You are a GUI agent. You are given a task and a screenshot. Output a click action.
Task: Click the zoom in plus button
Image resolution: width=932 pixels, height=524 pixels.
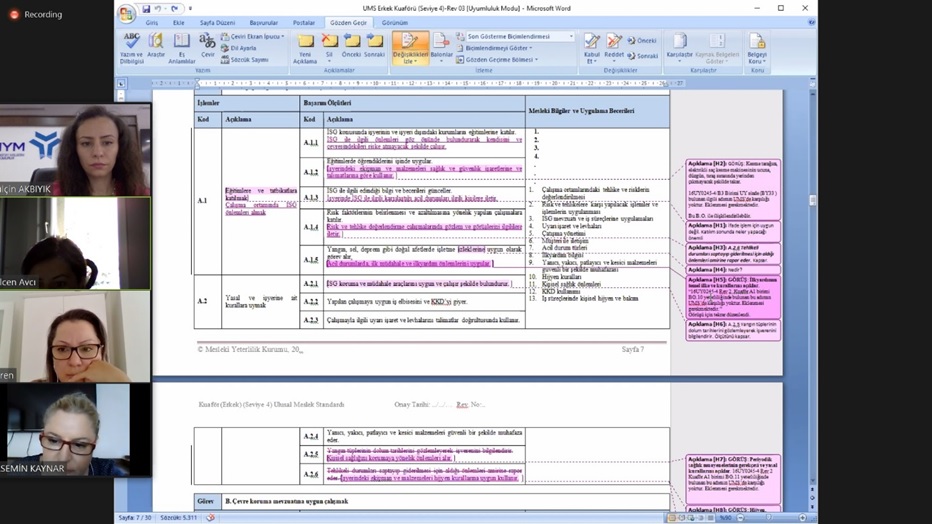(802, 517)
